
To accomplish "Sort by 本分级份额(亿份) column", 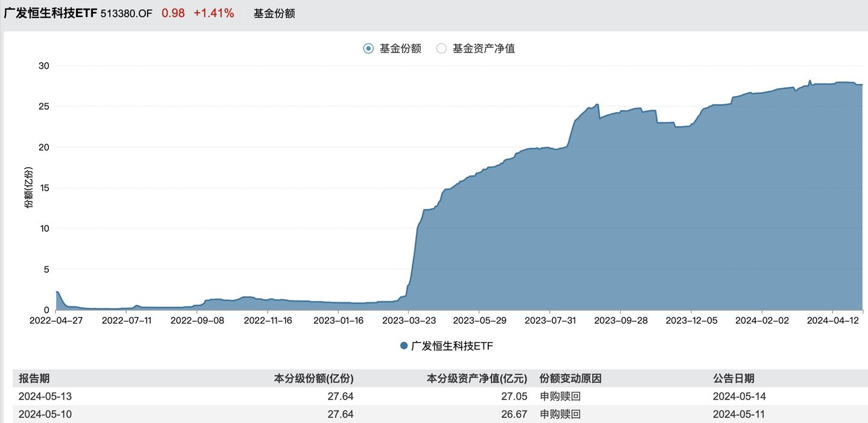I will [x=315, y=378].
